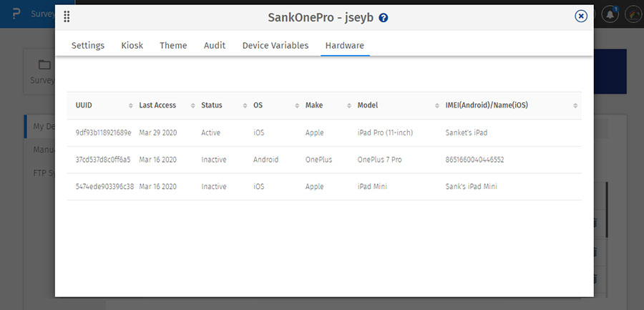The image size is (644, 310).
Task: Sort table by Status column arrows
Action: [x=245, y=106]
